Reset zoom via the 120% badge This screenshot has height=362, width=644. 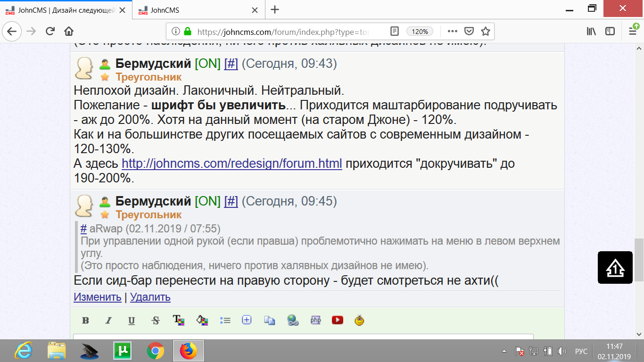tap(419, 32)
